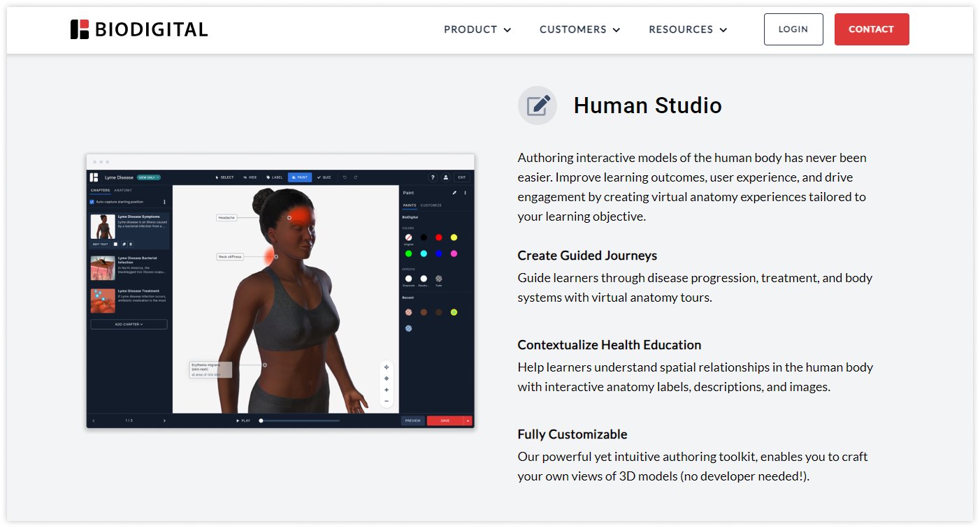Open the Add Chapter dropdown
Image resolution: width=980 pixels, height=528 pixels.
pyautogui.click(x=129, y=324)
